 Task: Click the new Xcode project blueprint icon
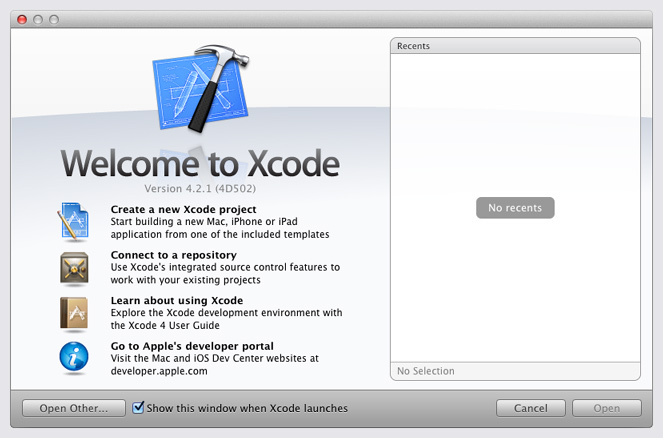coord(73,221)
